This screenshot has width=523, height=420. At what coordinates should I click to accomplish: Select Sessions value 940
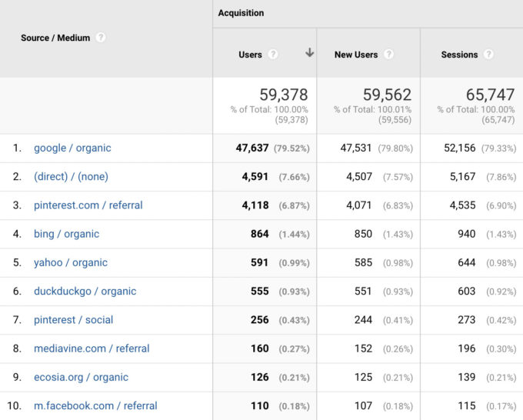coord(467,234)
